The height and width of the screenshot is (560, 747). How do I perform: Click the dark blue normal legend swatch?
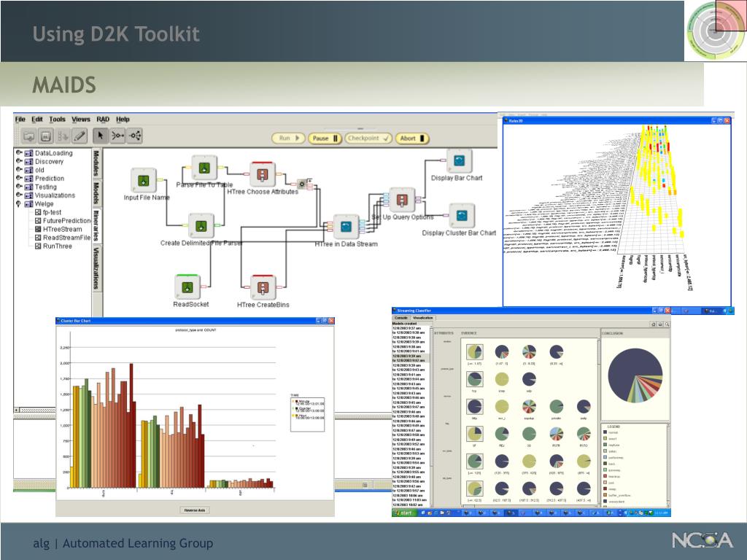tap(605, 432)
